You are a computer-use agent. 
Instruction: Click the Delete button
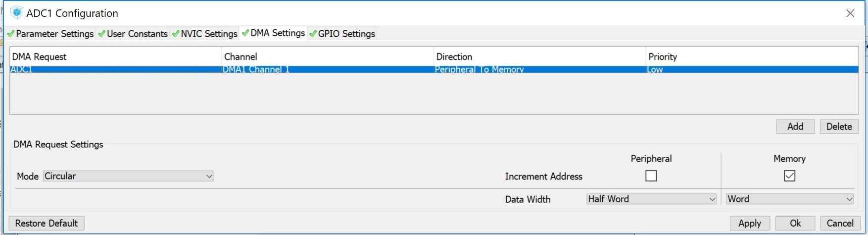click(839, 126)
